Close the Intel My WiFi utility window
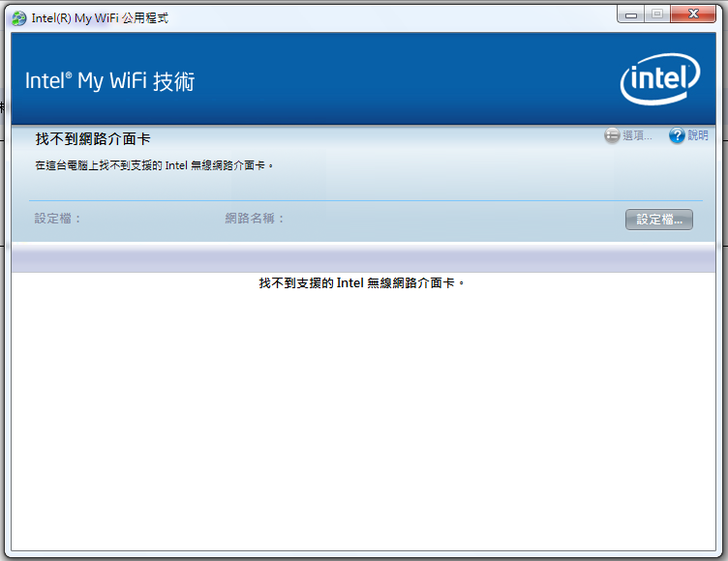The image size is (728, 561). (693, 15)
